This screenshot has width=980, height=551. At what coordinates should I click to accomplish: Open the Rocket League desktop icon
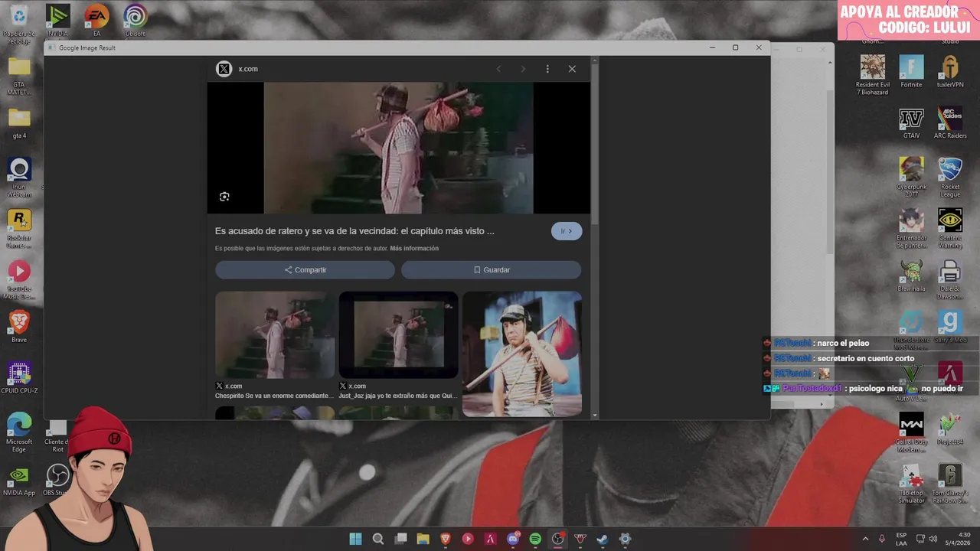950,178
